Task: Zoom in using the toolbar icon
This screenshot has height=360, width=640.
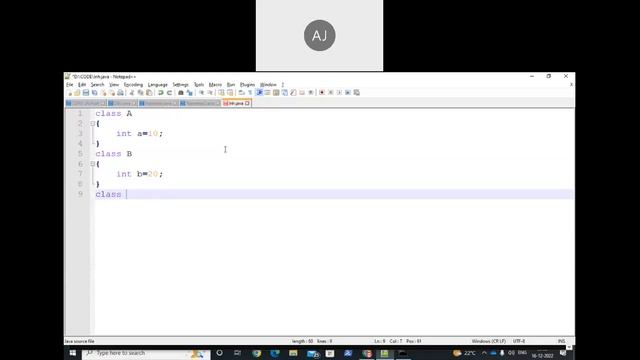Action: click(201, 93)
